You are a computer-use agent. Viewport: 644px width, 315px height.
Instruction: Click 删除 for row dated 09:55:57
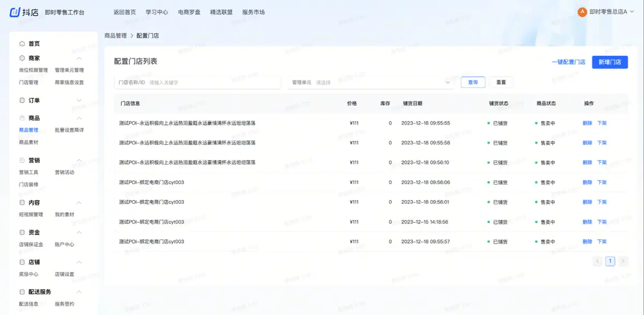point(588,241)
